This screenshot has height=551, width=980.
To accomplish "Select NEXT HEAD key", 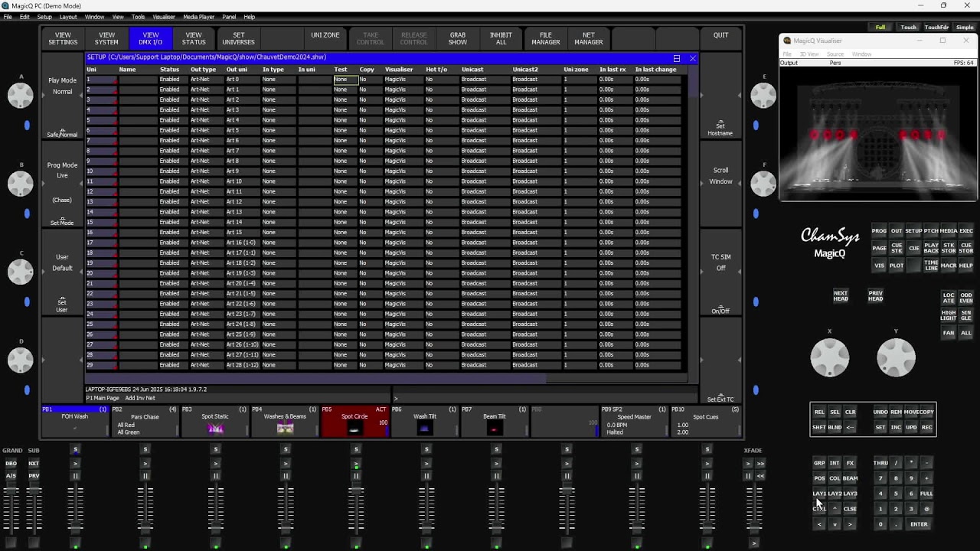I will (841, 295).
